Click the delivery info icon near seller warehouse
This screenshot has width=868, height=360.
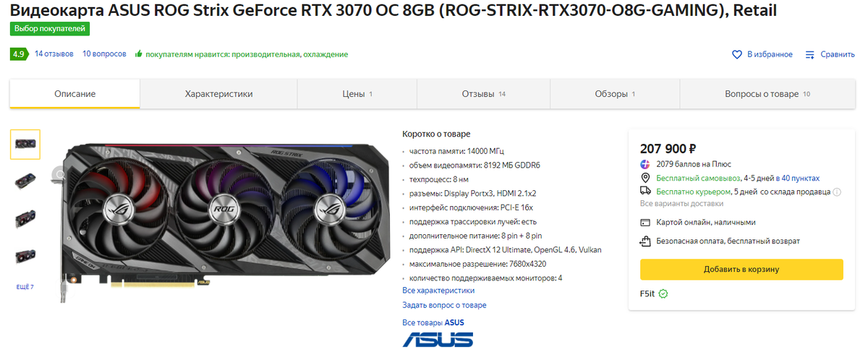coord(837,192)
